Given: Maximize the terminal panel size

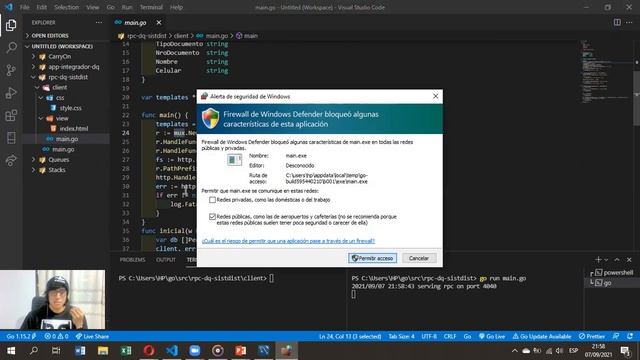Looking at the screenshot, I should tap(617, 260).
